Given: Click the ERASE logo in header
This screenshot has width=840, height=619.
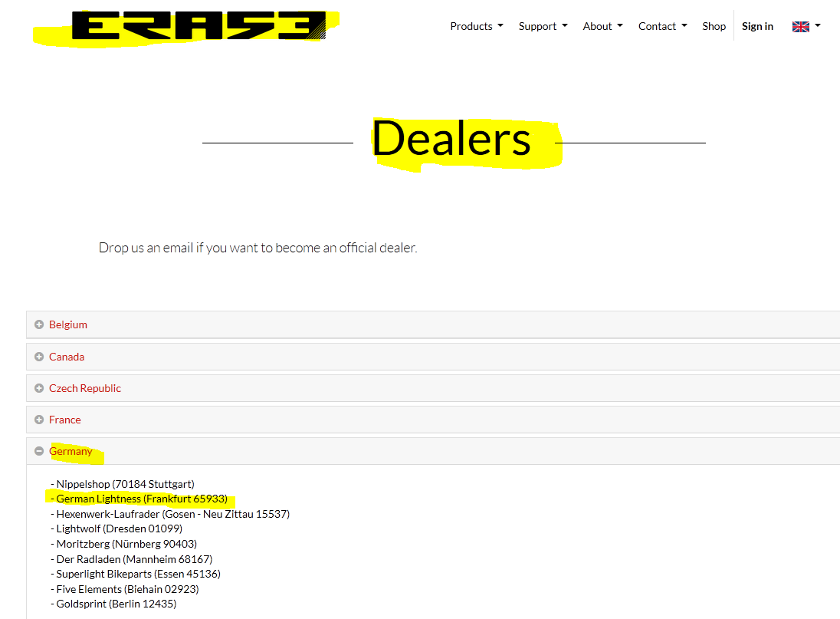Looking at the screenshot, I should (x=199, y=26).
